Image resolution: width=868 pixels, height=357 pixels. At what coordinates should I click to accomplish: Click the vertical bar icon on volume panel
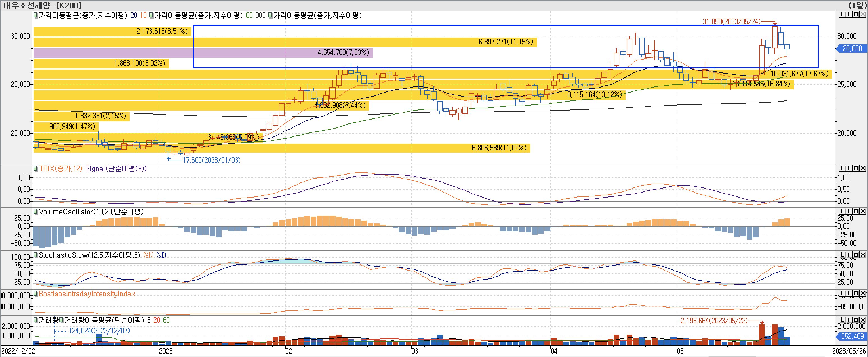coord(850,320)
